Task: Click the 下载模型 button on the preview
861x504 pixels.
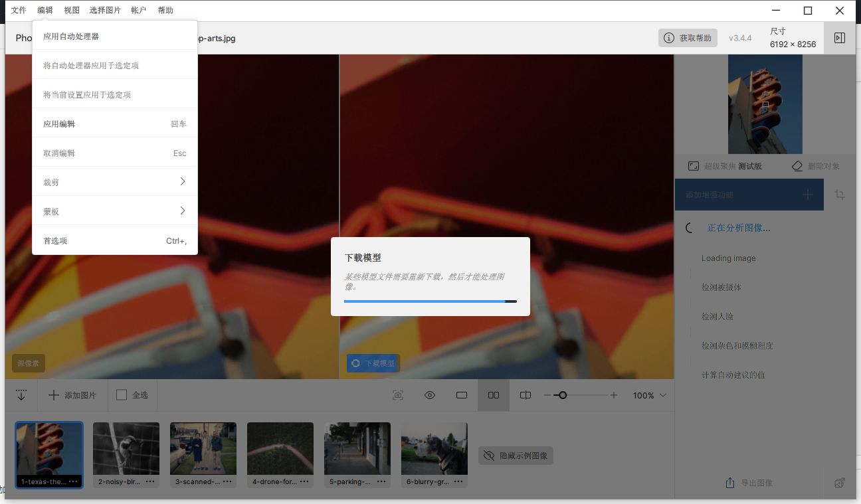Action: tap(373, 363)
